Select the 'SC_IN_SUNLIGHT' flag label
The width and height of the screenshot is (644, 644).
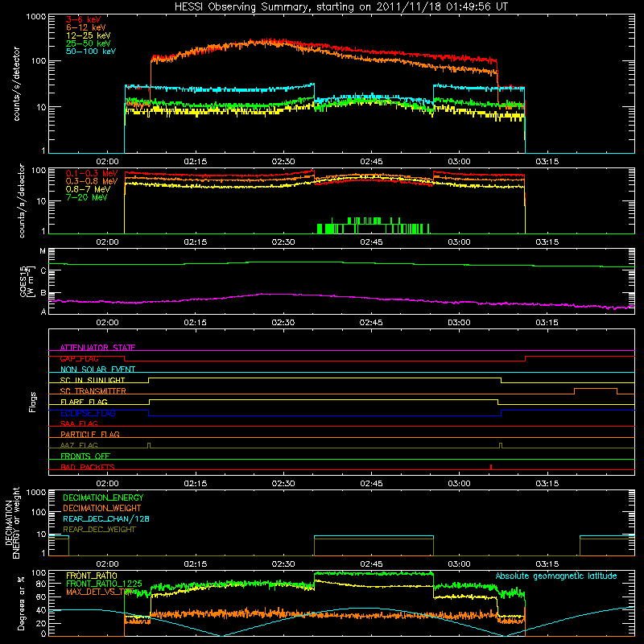click(x=93, y=380)
